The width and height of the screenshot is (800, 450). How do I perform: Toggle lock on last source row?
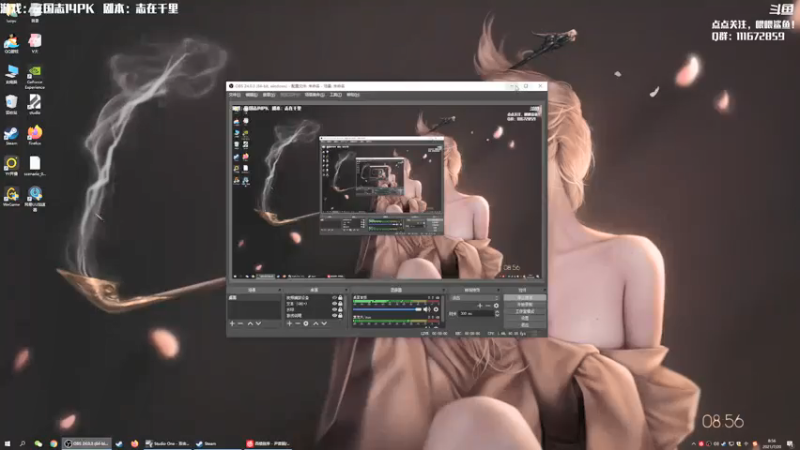(340, 316)
